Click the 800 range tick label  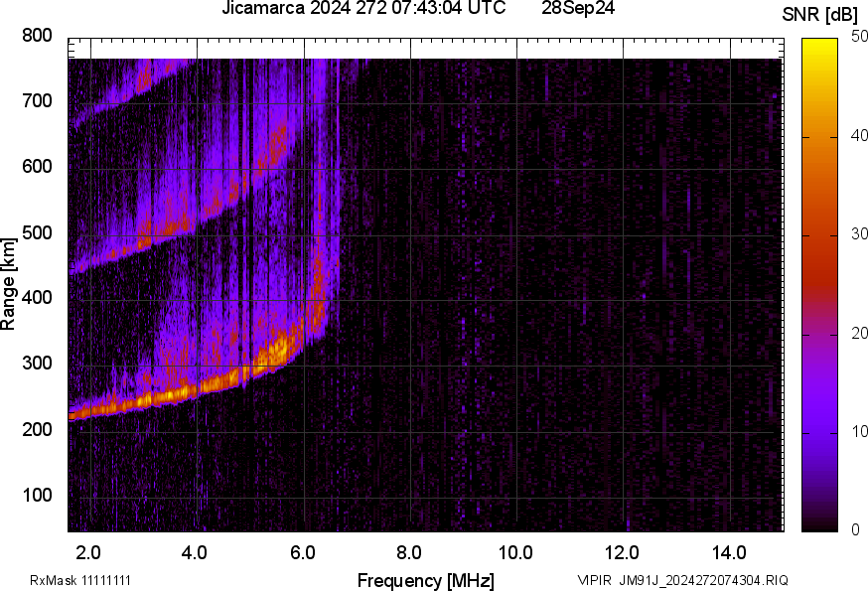[x=37, y=36]
